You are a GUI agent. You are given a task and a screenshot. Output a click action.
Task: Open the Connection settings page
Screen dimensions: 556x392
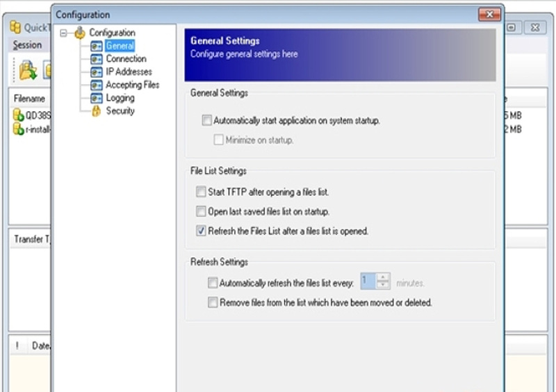126,58
